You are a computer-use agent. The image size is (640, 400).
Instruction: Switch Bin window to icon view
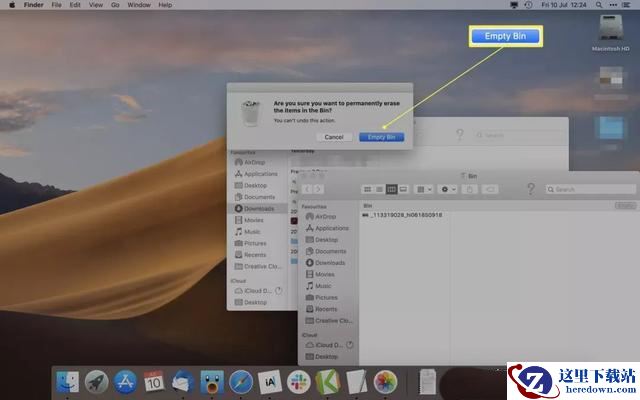click(x=367, y=189)
